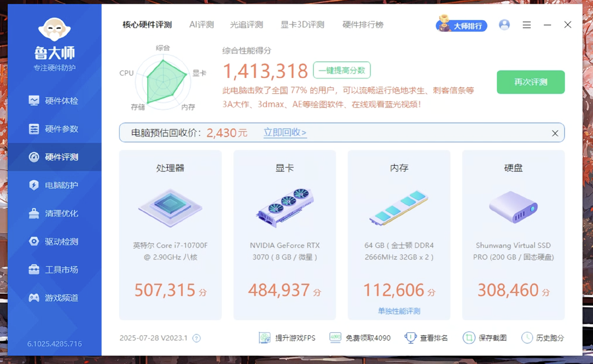Click graphics card score 484,937

click(279, 290)
